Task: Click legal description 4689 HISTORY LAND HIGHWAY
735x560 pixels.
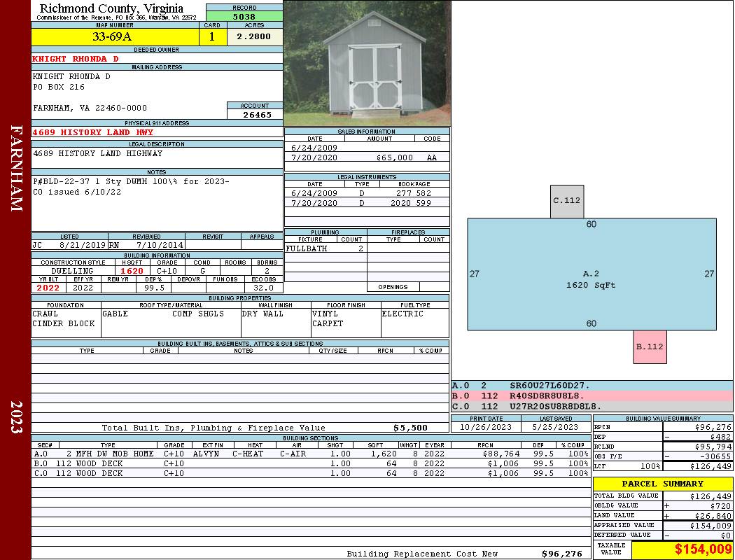Action: coord(97,153)
